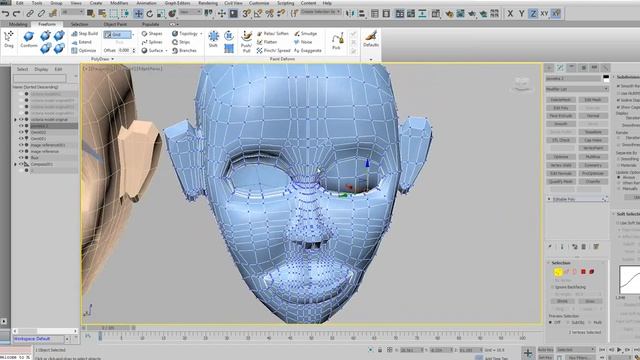Select the Strips tool
This screenshot has width=640, height=360.
pos(181,42)
